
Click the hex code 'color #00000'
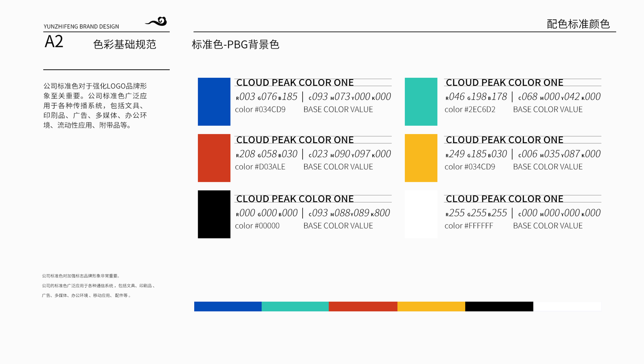[x=257, y=226]
